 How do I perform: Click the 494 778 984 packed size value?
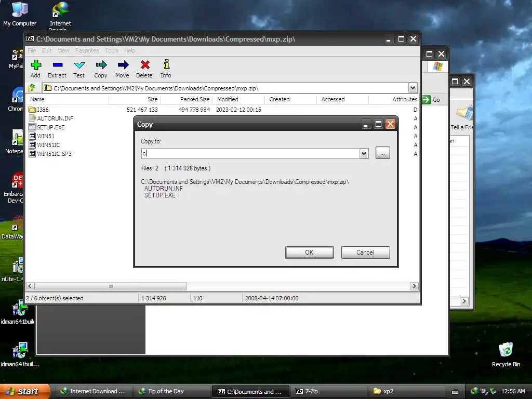pos(194,110)
